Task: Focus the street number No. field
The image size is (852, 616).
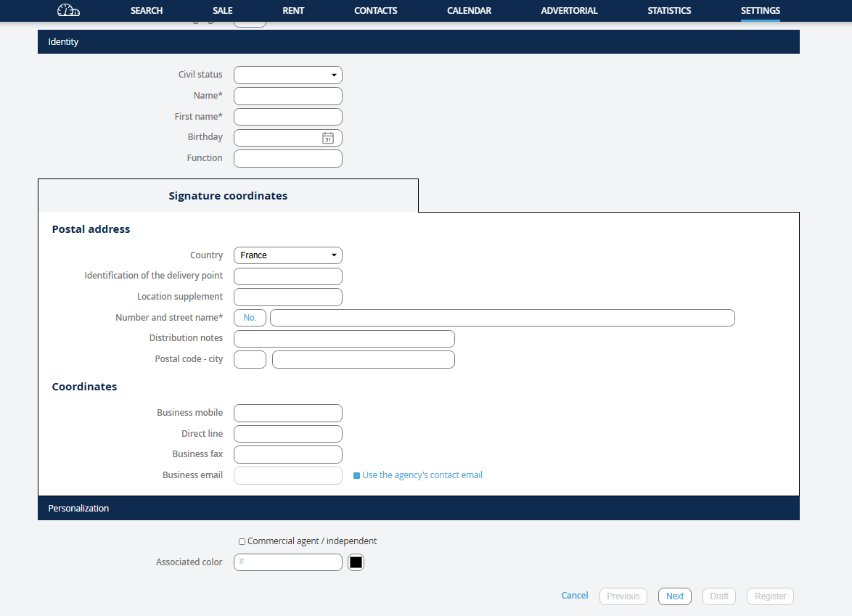Action: pos(250,318)
